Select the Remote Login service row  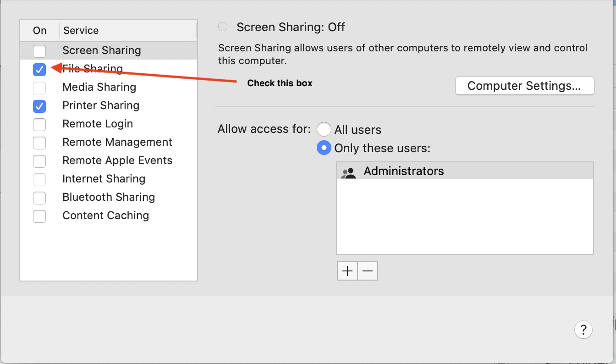pos(109,124)
